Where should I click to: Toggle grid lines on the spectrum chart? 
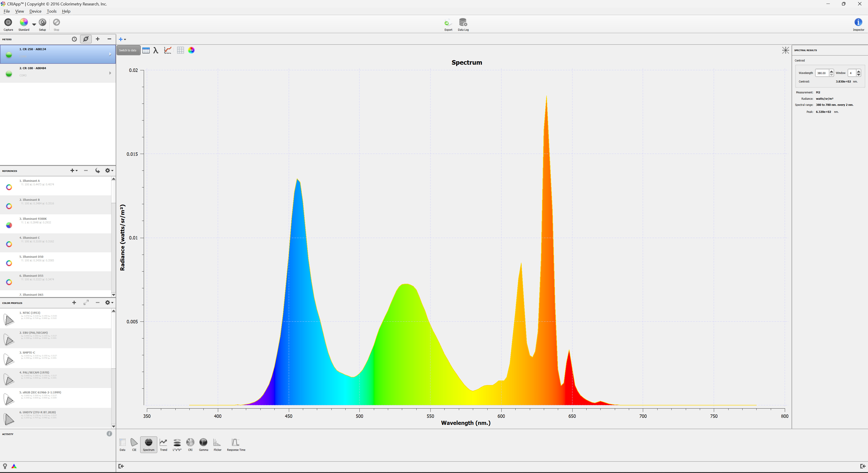(180, 50)
